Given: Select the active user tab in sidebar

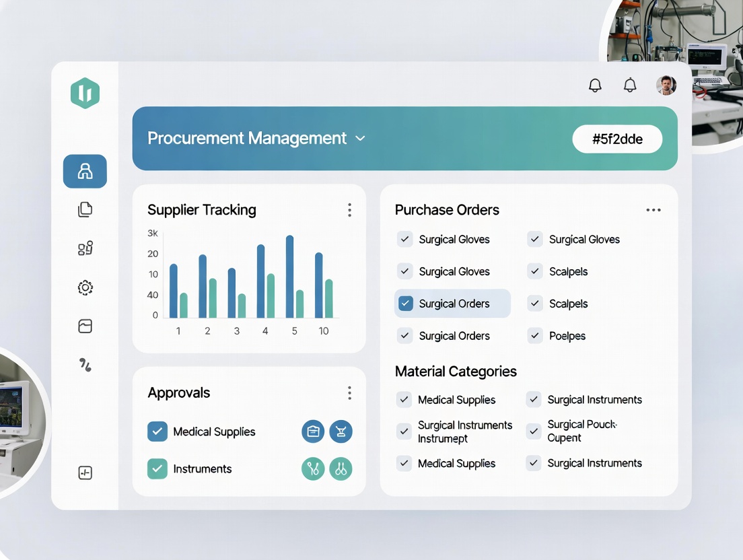Looking at the screenshot, I should pos(85,172).
